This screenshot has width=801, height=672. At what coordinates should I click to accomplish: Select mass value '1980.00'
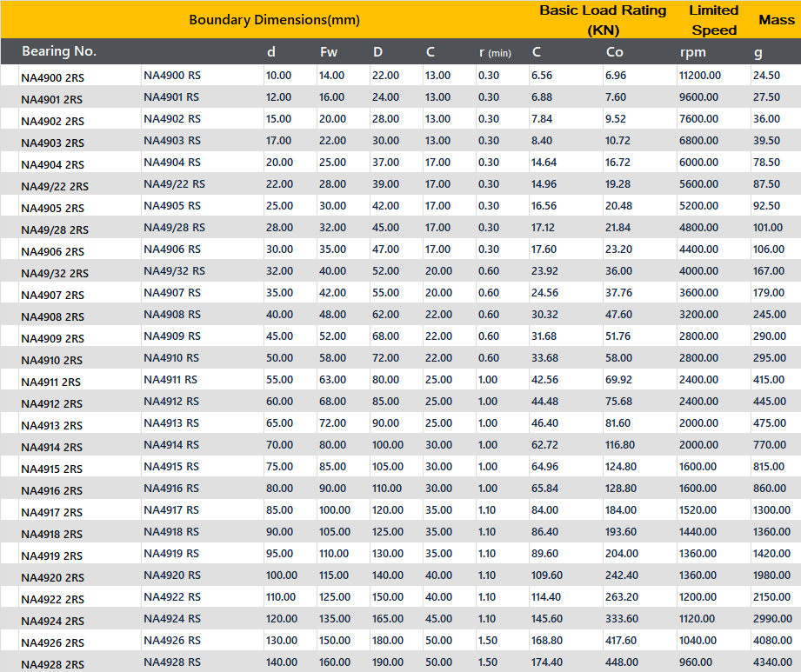coord(771,575)
